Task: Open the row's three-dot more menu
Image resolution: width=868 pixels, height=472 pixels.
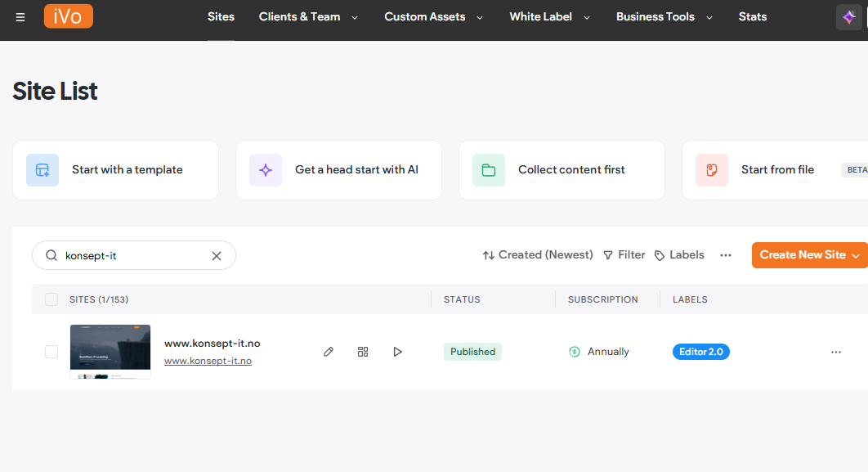Action: (x=835, y=352)
